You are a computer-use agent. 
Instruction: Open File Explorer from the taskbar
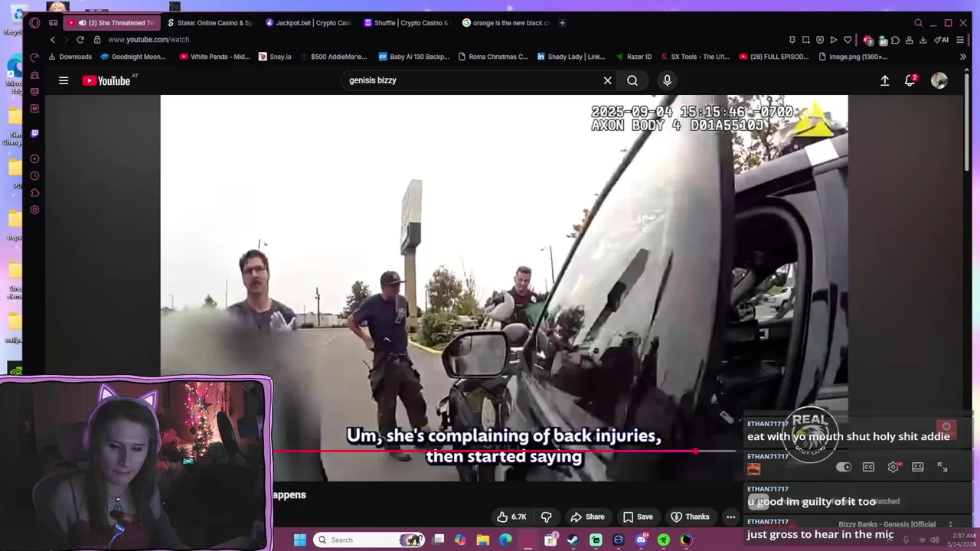point(483,540)
